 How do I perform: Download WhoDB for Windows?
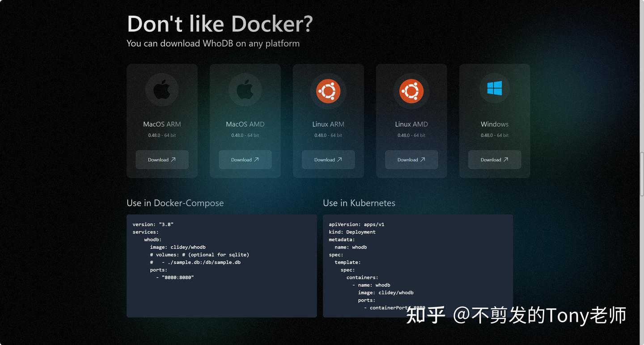[x=494, y=160]
